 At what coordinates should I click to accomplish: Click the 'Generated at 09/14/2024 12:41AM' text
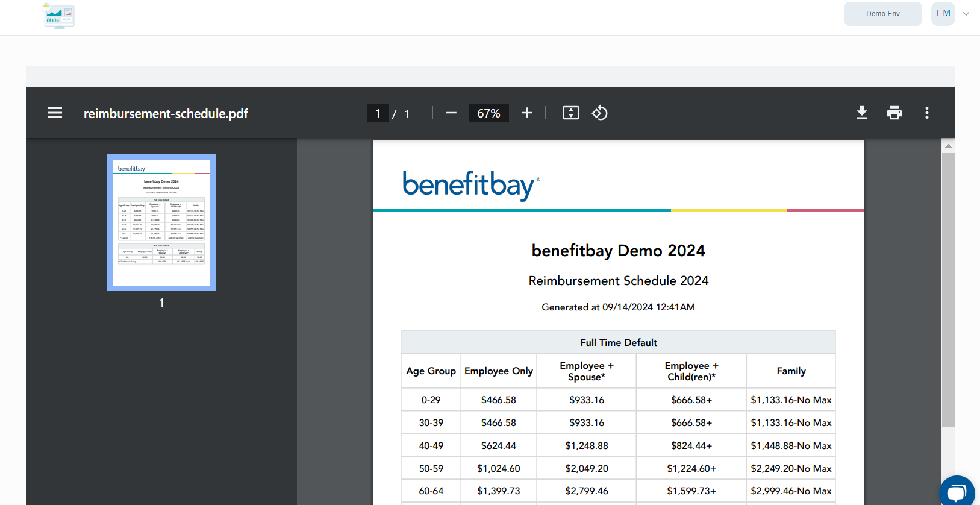point(618,307)
